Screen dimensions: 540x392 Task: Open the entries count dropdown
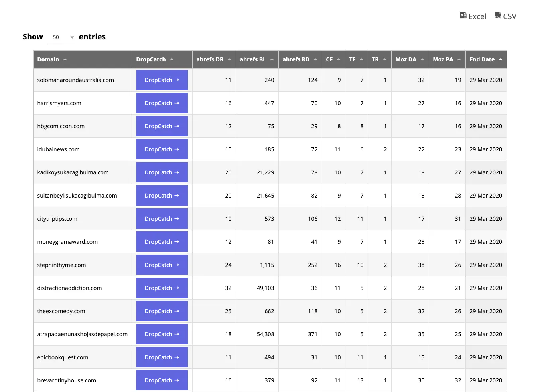pos(61,37)
